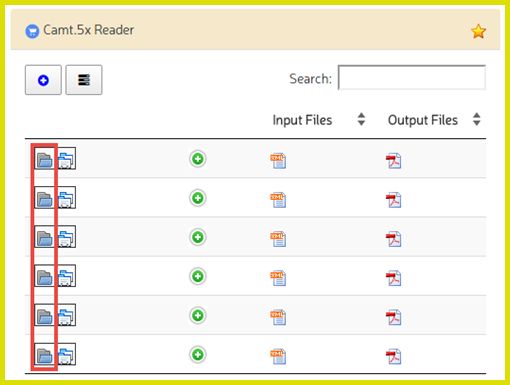Click the Input Files column header text
510x385 pixels.
[302, 120]
